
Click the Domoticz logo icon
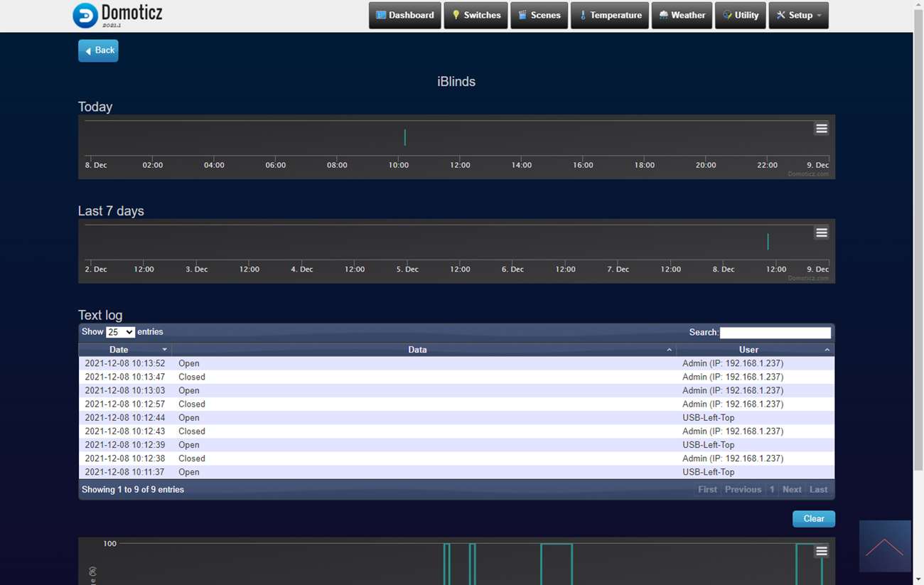point(85,16)
